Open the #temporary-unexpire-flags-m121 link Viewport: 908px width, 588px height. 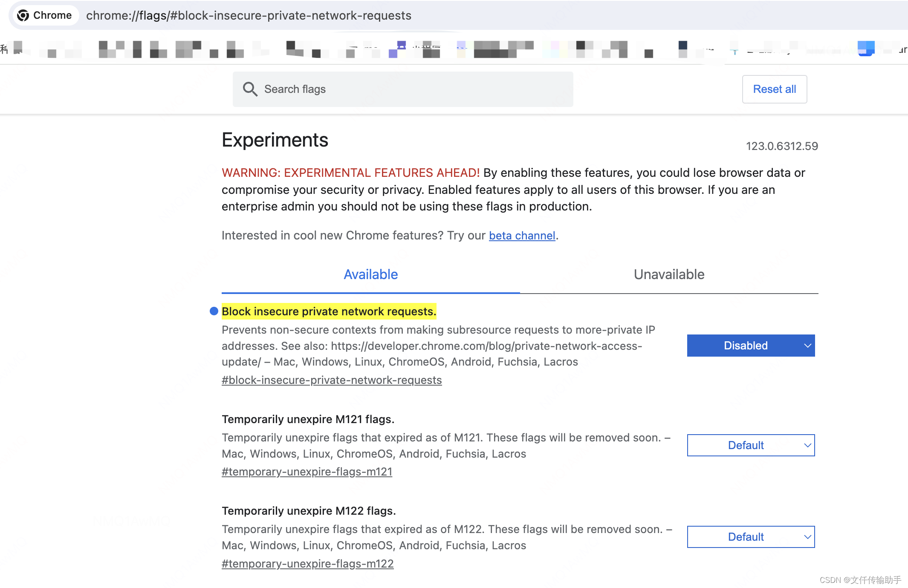[x=307, y=472]
